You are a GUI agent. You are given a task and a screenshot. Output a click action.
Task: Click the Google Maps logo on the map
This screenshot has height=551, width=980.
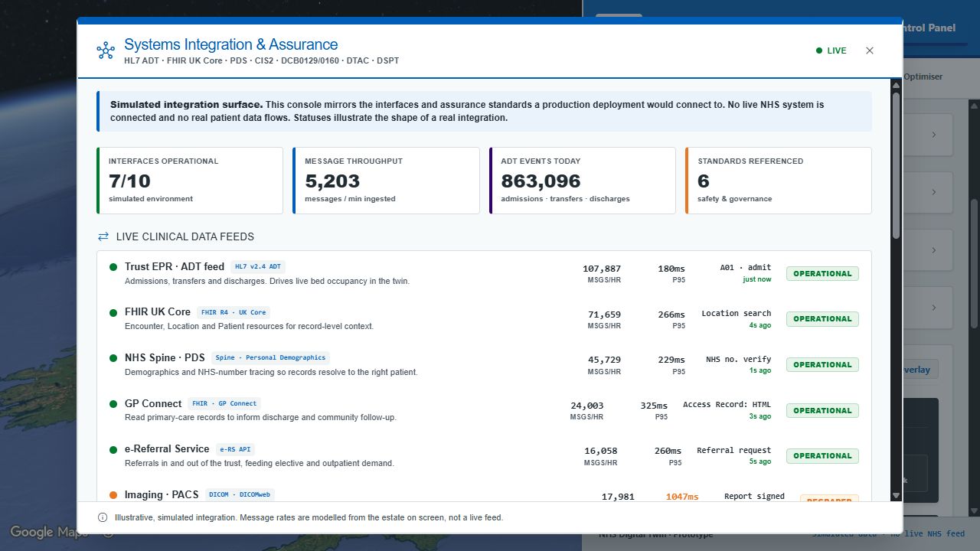pyautogui.click(x=50, y=533)
